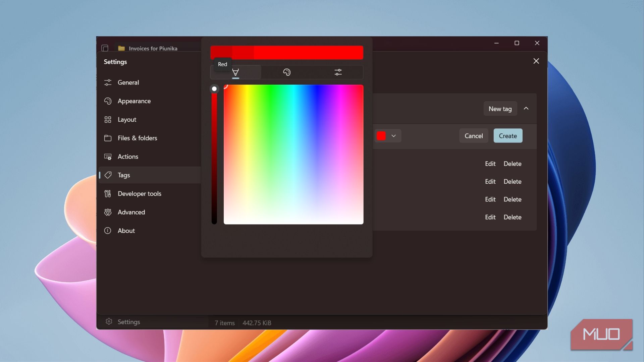Click the New tag button
Screen dimensions: 644x362
(500, 109)
